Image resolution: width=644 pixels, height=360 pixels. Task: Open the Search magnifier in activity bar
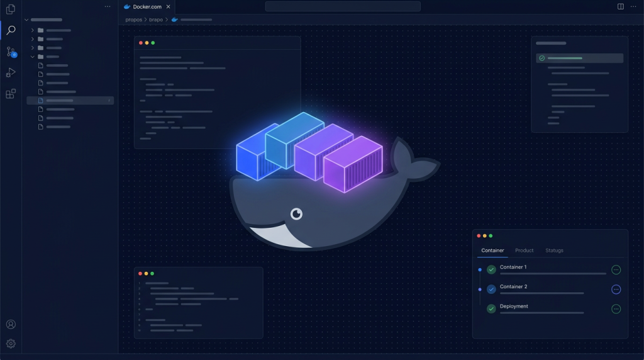(x=11, y=30)
